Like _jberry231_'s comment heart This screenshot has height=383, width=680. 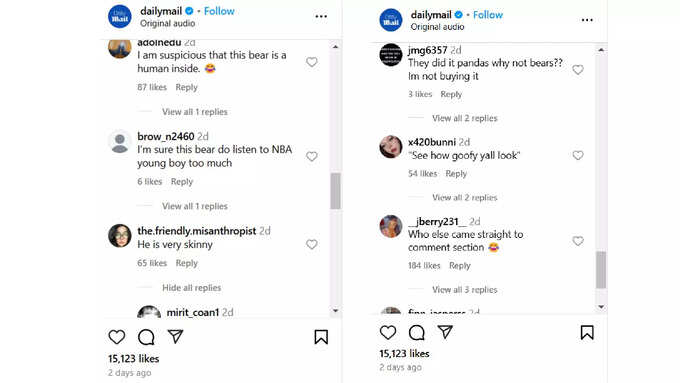click(578, 241)
